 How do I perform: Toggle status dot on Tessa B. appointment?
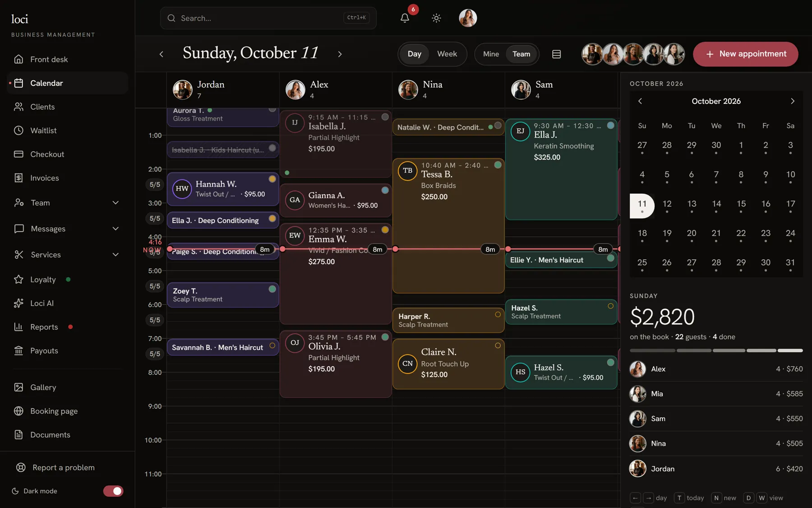498,165
